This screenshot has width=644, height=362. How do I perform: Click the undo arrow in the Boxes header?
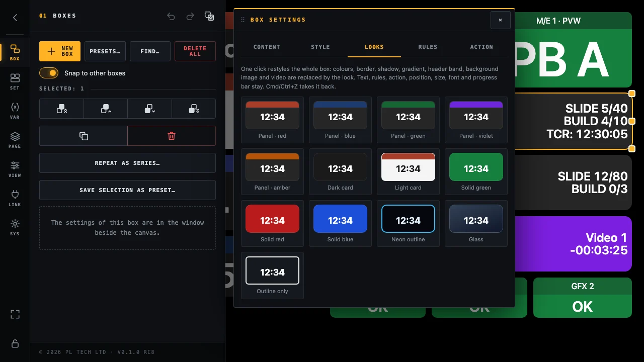171,16
